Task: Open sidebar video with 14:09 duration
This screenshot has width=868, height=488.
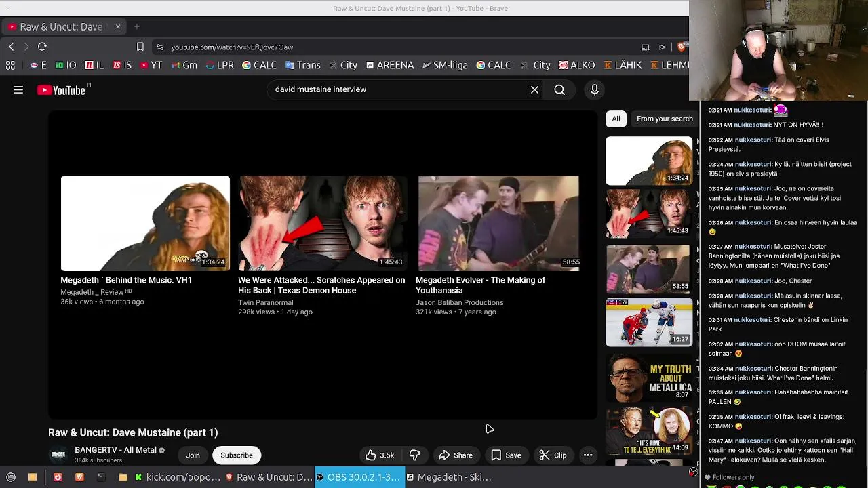Action: (x=649, y=430)
